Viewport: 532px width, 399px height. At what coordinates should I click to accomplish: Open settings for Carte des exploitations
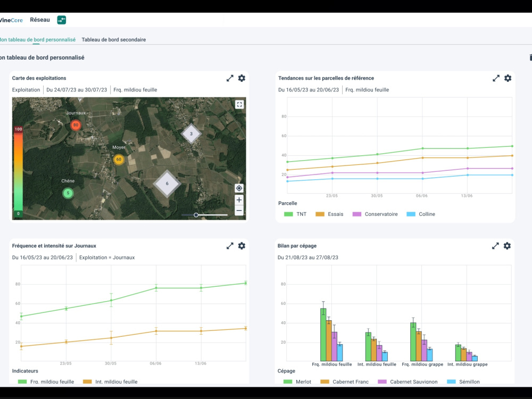[x=242, y=78]
